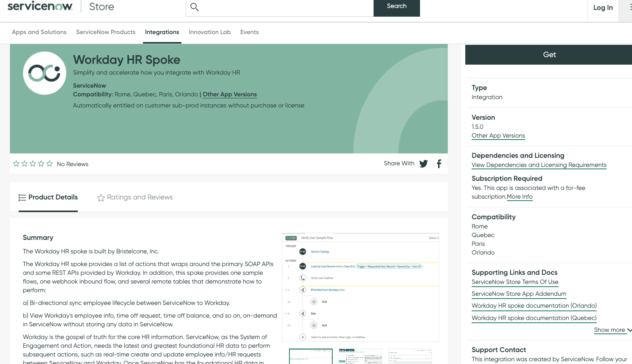
Task: Click the Workday HR Spoke app logo
Action: click(44, 73)
